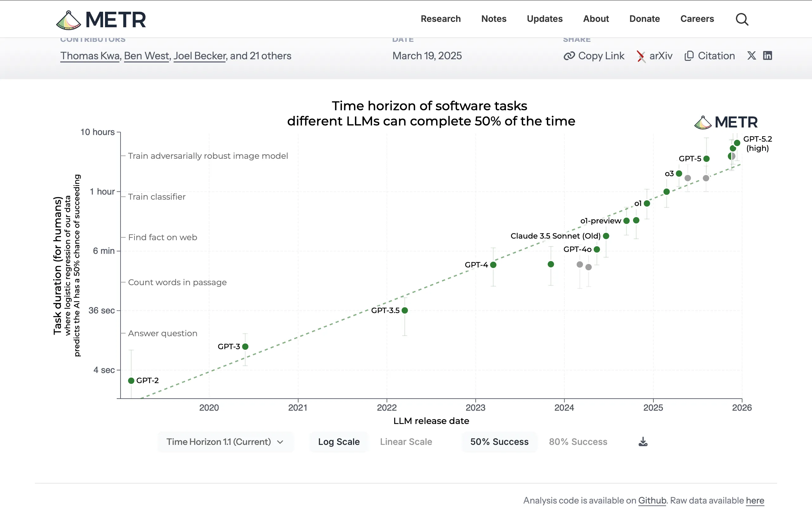The image size is (812, 507).
Task: Open the Research menu
Action: coord(440,19)
